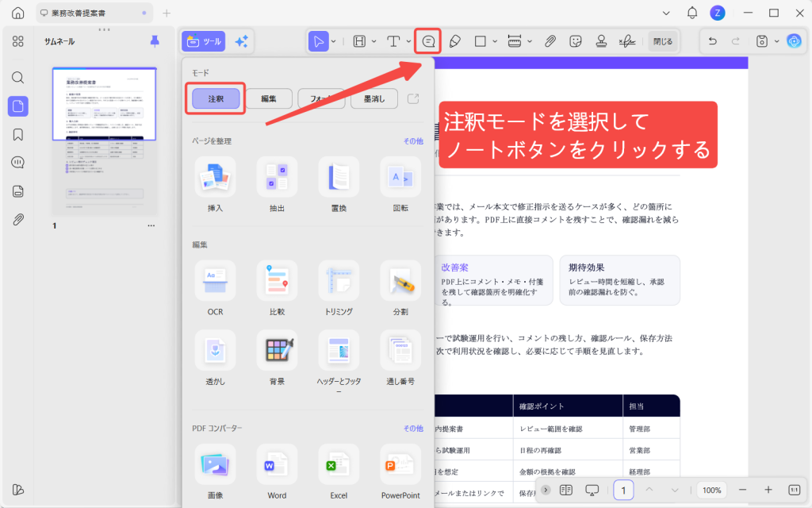
Task: Select the pencil drawing tool
Action: 454,41
